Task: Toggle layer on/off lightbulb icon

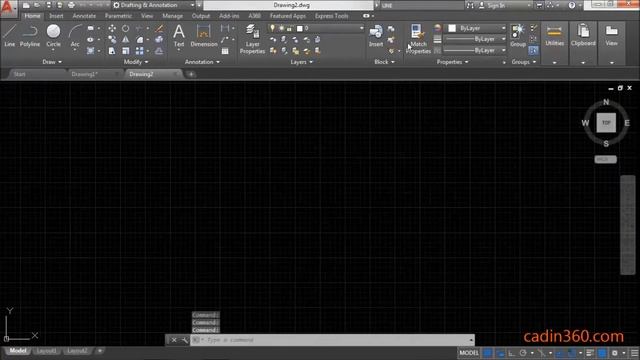Action: coord(272,28)
